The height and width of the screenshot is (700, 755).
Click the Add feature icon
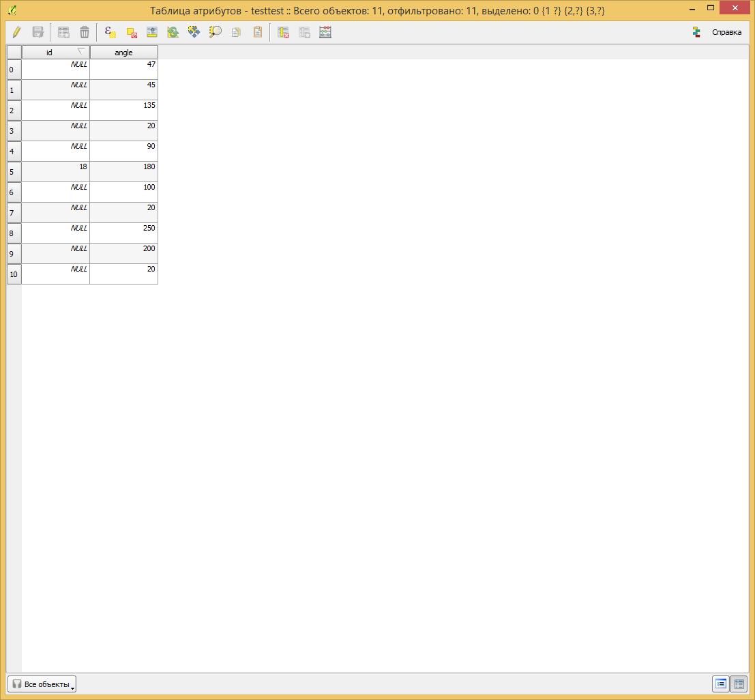tap(63, 32)
